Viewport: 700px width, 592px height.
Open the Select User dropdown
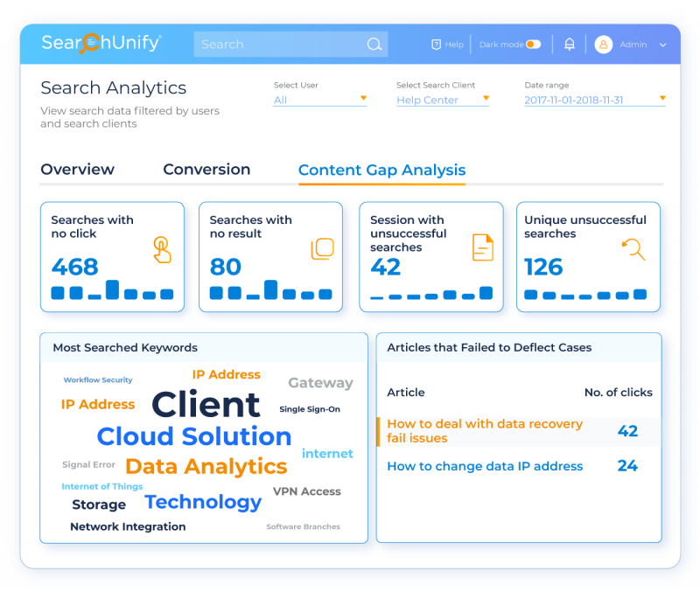(x=319, y=100)
